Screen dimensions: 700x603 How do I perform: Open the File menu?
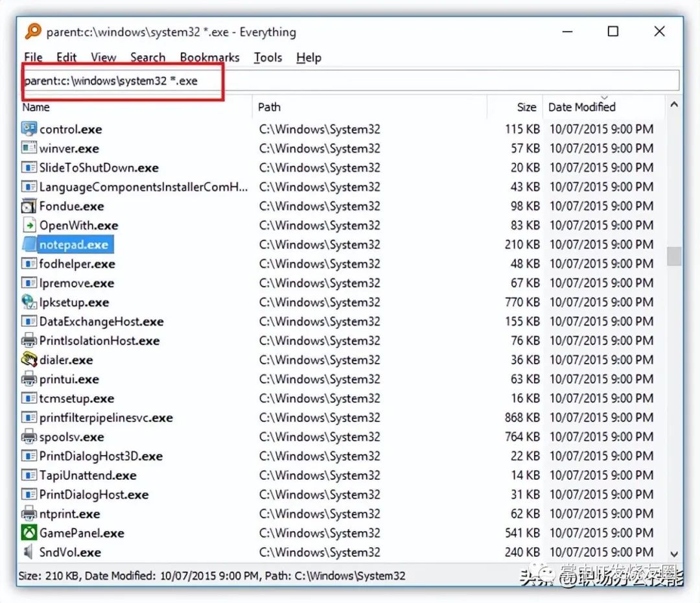[x=34, y=57]
